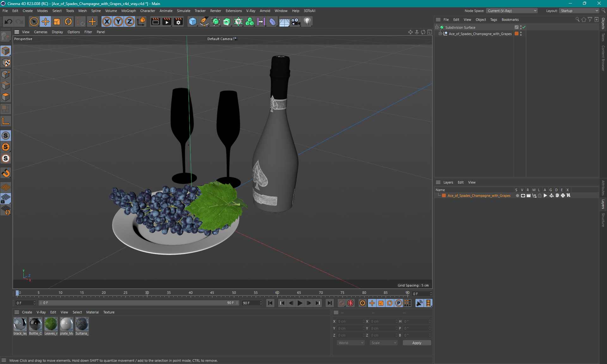Open the World coordinate dropdown

click(x=351, y=343)
